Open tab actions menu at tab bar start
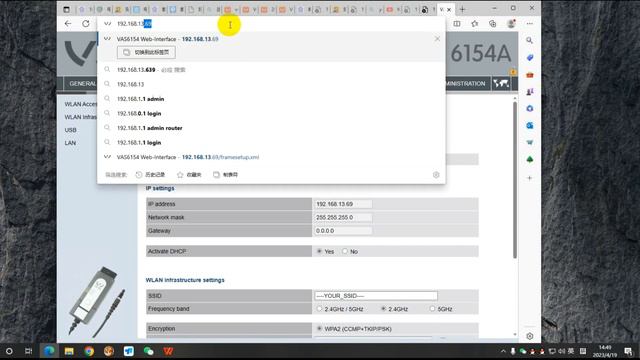 click(x=66, y=9)
